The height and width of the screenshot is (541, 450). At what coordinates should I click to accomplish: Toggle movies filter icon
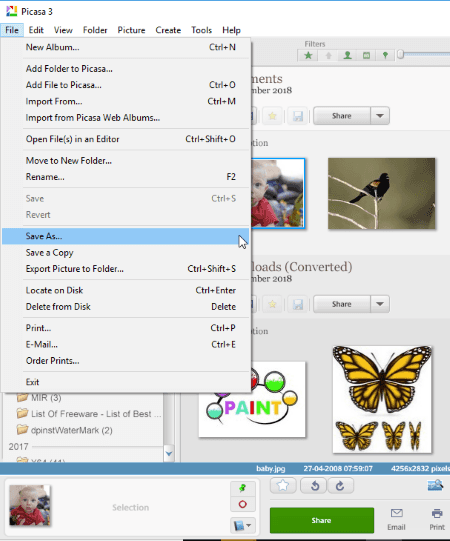tap(366, 55)
